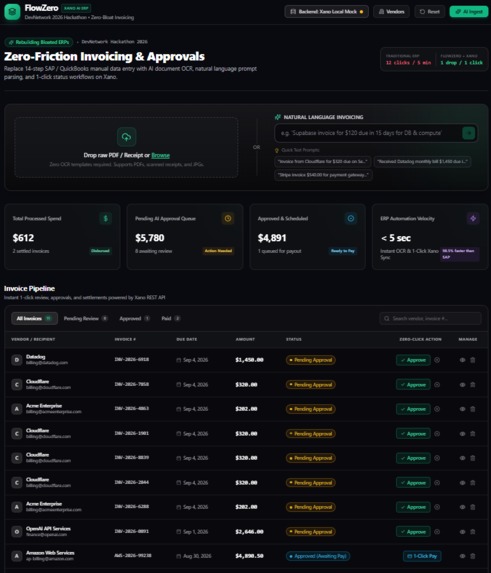This screenshot has height=573, width=491.
Task: View the Amazon Web Services invoice via eye
Action: click(x=462, y=556)
